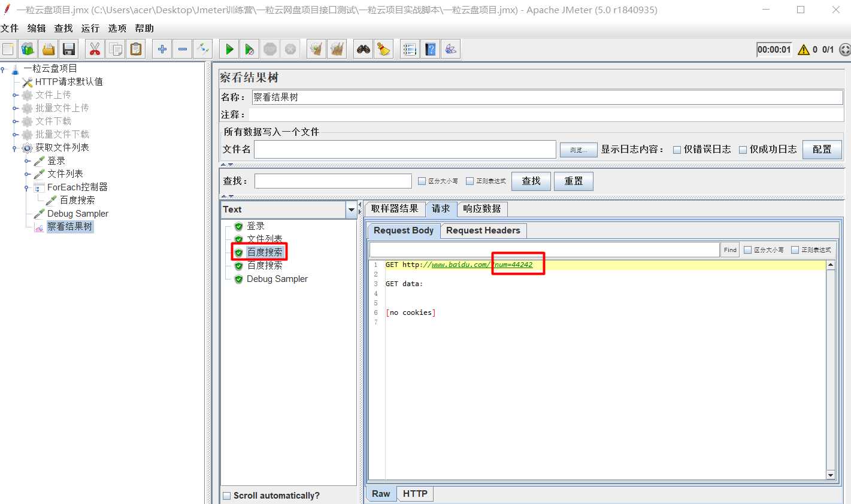Click the feather-shaped icon after the Help icon
This screenshot has width=851, height=504.
[450, 49]
